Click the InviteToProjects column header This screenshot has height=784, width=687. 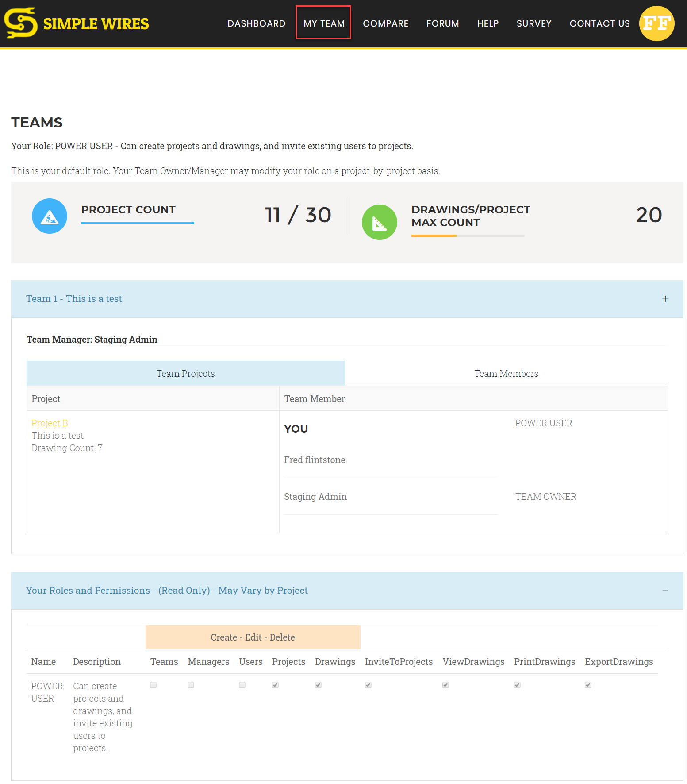399,662
